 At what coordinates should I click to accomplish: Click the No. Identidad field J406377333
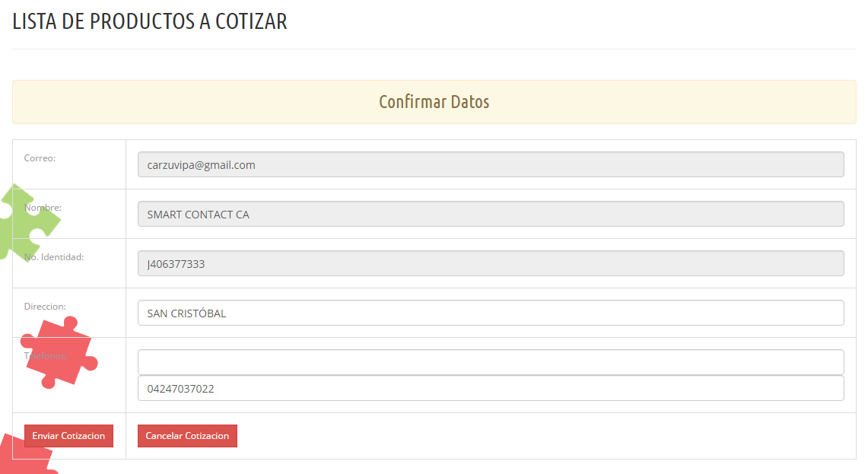click(x=490, y=263)
